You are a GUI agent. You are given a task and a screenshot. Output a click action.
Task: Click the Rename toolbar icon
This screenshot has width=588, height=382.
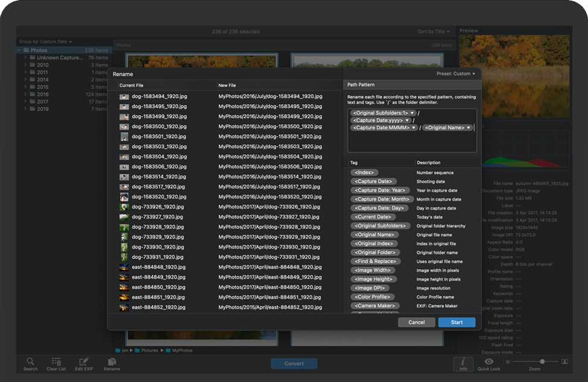pyautogui.click(x=112, y=362)
